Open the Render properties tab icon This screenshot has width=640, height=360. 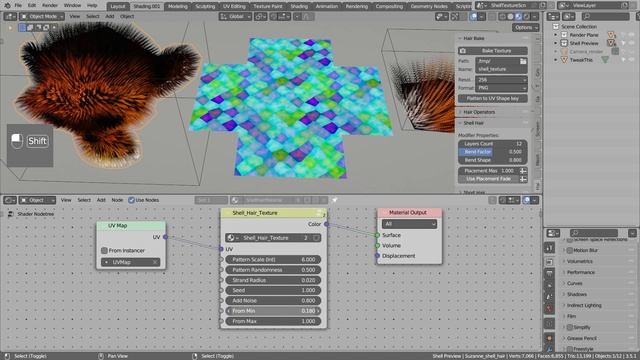pos(549,261)
